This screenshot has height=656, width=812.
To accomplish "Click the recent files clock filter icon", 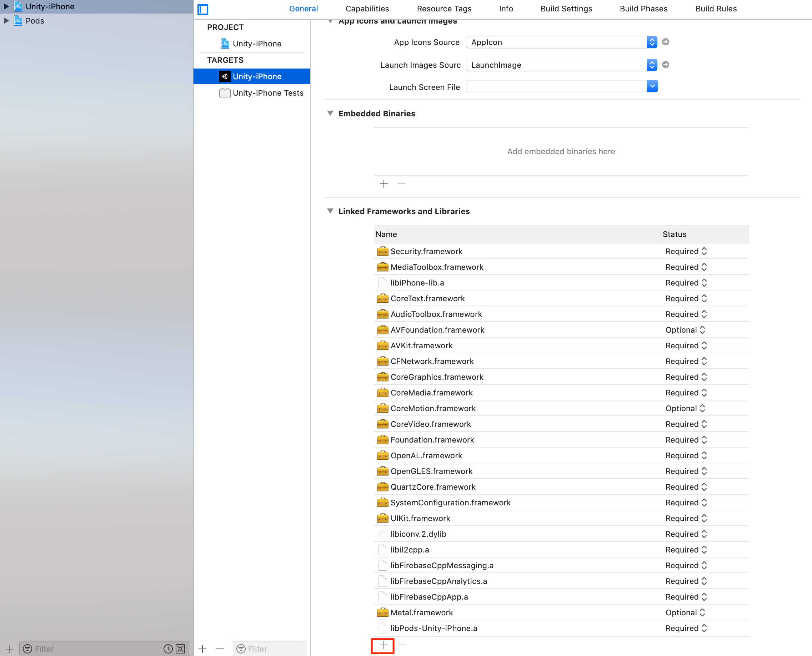I will 168,649.
